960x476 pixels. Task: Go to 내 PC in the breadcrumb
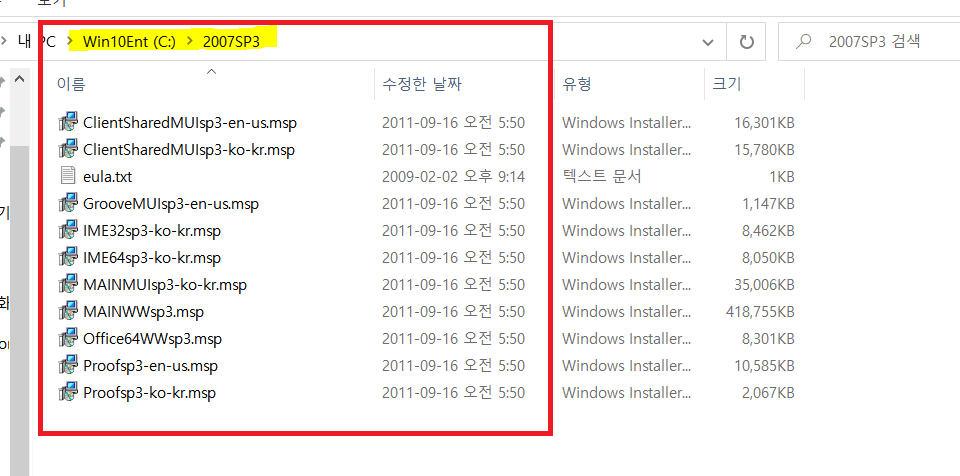click(x=37, y=42)
